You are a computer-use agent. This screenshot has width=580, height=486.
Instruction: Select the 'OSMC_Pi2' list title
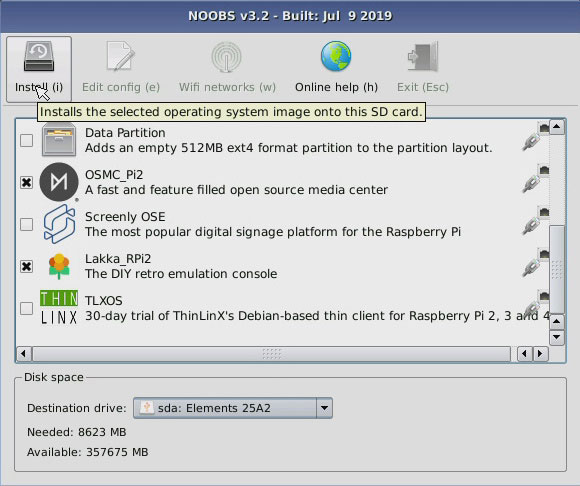pyautogui.click(x=114, y=175)
